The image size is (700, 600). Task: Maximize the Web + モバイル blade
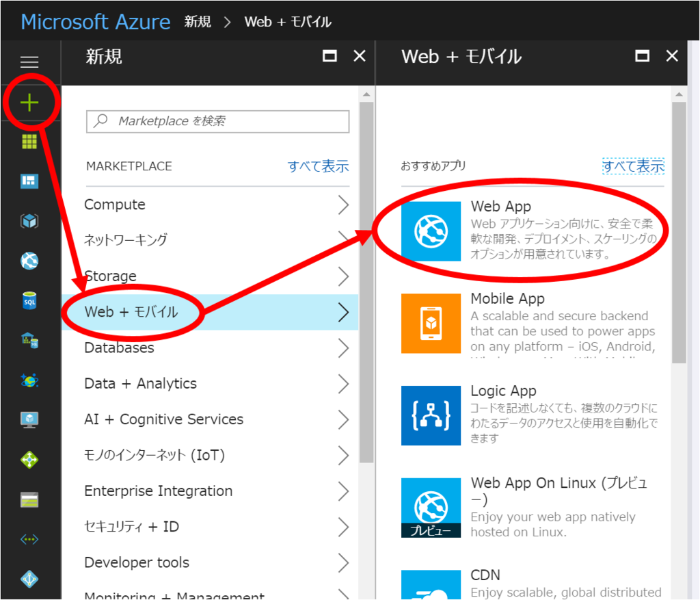click(x=642, y=56)
